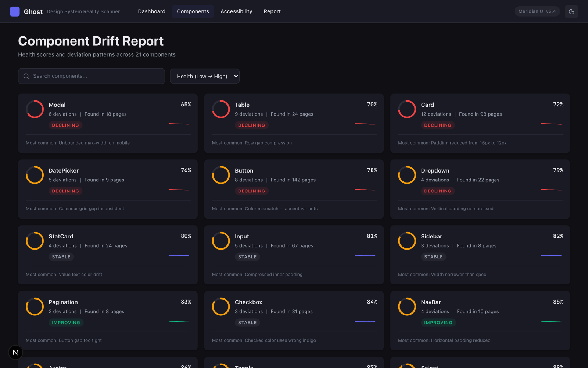Click the NavBar health ring gauge

[x=407, y=306]
